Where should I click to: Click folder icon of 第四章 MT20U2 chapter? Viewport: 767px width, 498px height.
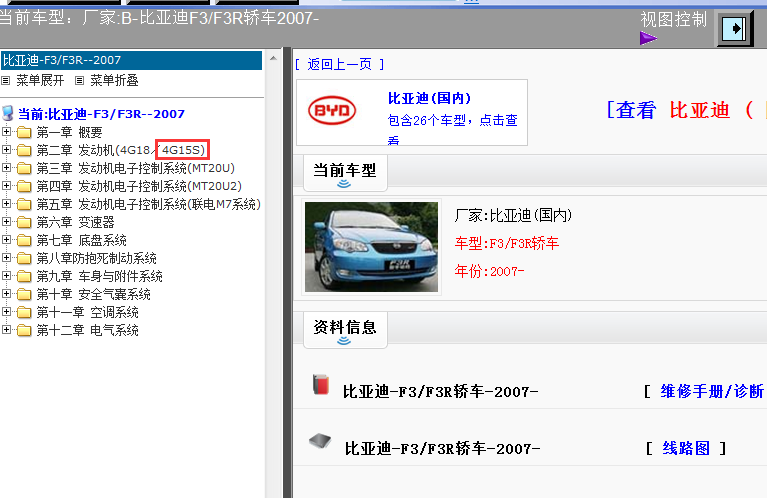pos(24,186)
